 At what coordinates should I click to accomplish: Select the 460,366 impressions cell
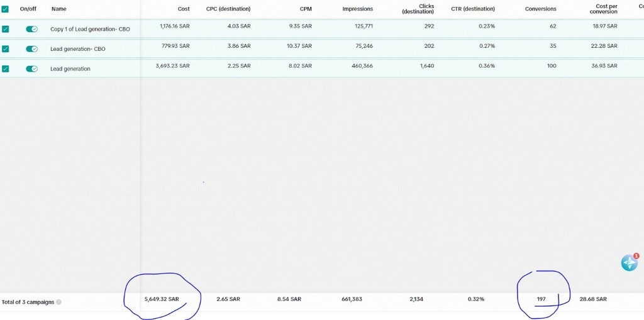coord(362,66)
